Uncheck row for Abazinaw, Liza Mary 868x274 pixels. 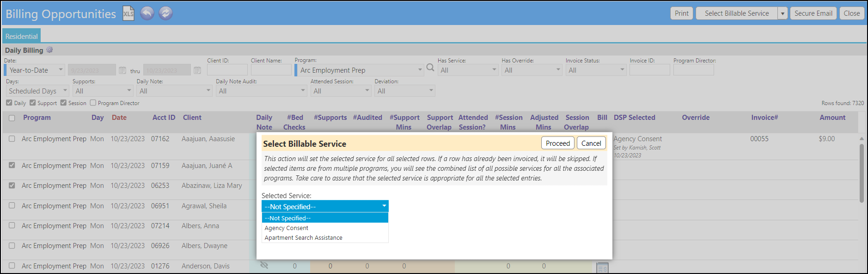pos(12,185)
